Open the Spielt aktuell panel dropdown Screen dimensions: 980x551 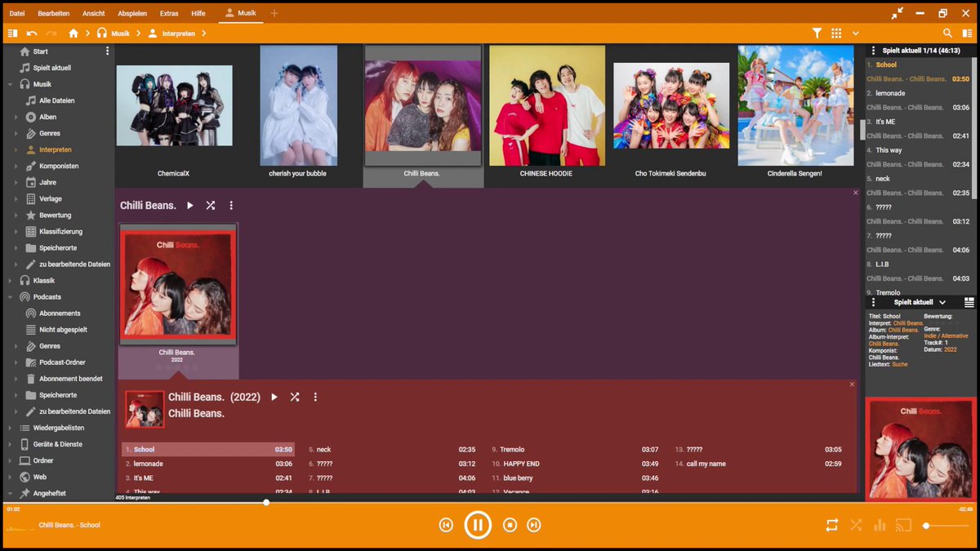coord(942,302)
